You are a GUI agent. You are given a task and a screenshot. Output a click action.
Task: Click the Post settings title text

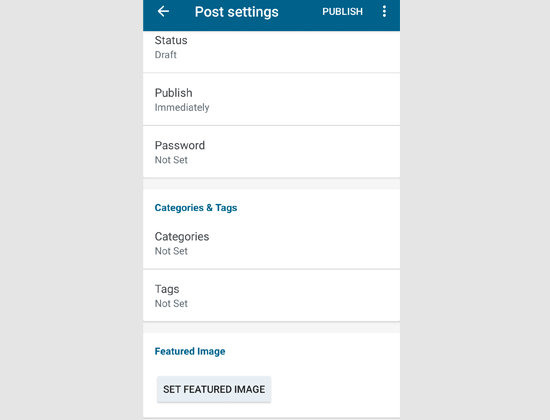236,12
